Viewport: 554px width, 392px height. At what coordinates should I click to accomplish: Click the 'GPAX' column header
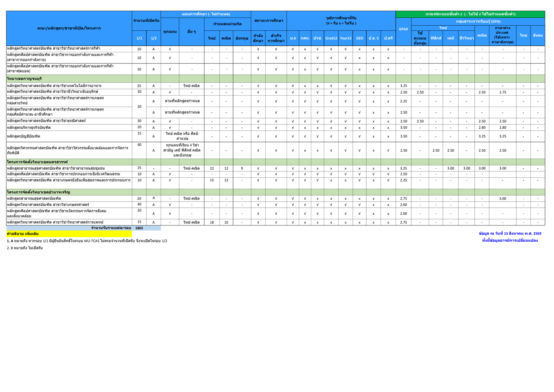click(403, 29)
